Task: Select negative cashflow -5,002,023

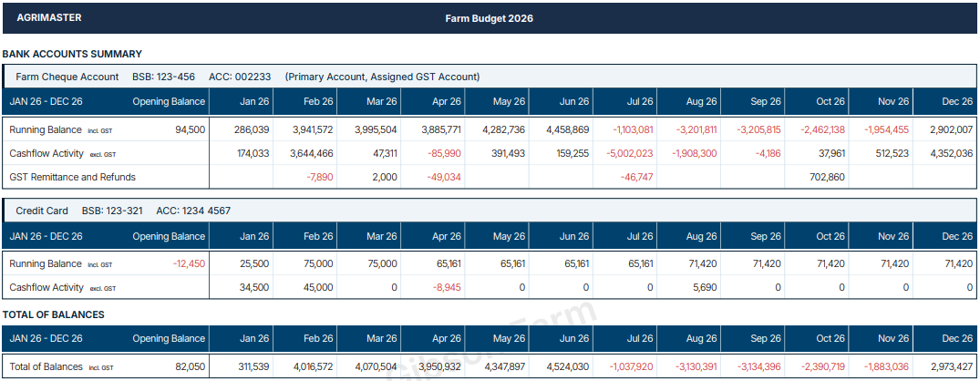Action: click(x=630, y=154)
